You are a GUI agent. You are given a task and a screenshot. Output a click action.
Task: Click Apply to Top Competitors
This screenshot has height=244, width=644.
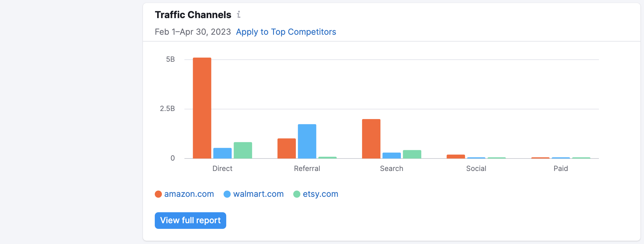(286, 32)
